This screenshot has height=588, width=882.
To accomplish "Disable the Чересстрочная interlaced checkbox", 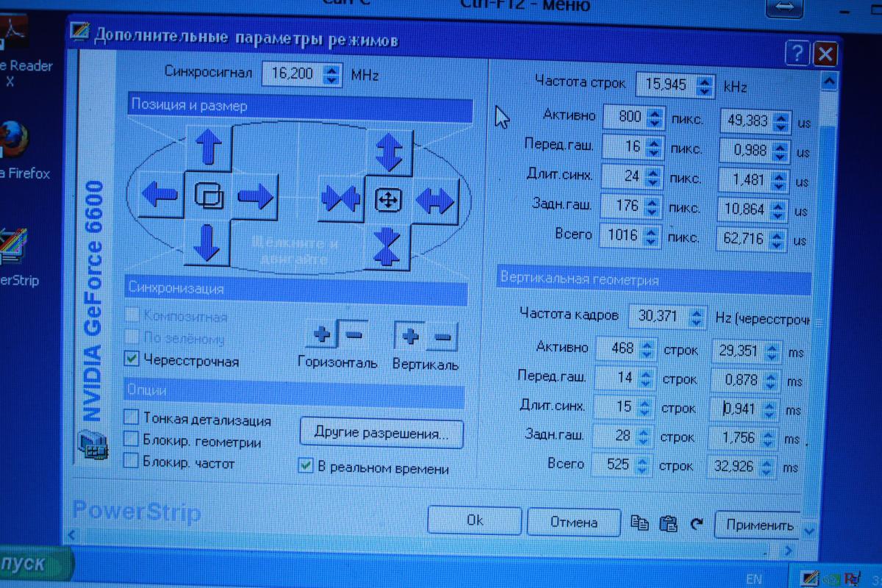I will coord(132,359).
